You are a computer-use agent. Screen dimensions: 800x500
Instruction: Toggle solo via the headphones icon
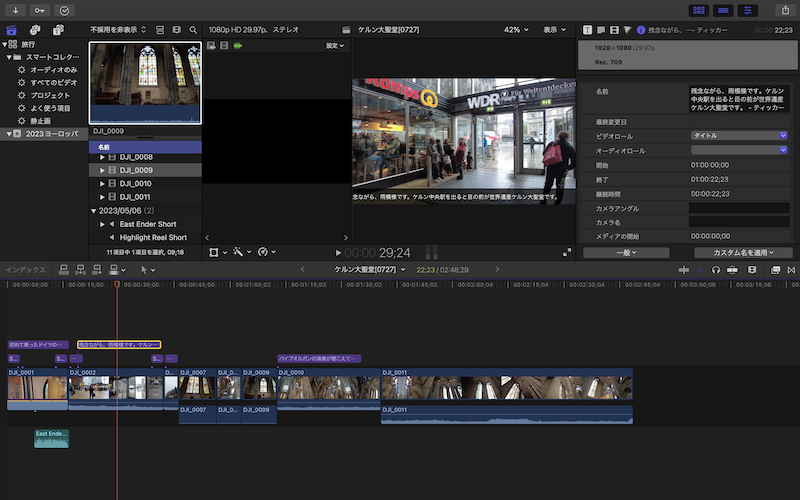pyautogui.click(x=716, y=270)
